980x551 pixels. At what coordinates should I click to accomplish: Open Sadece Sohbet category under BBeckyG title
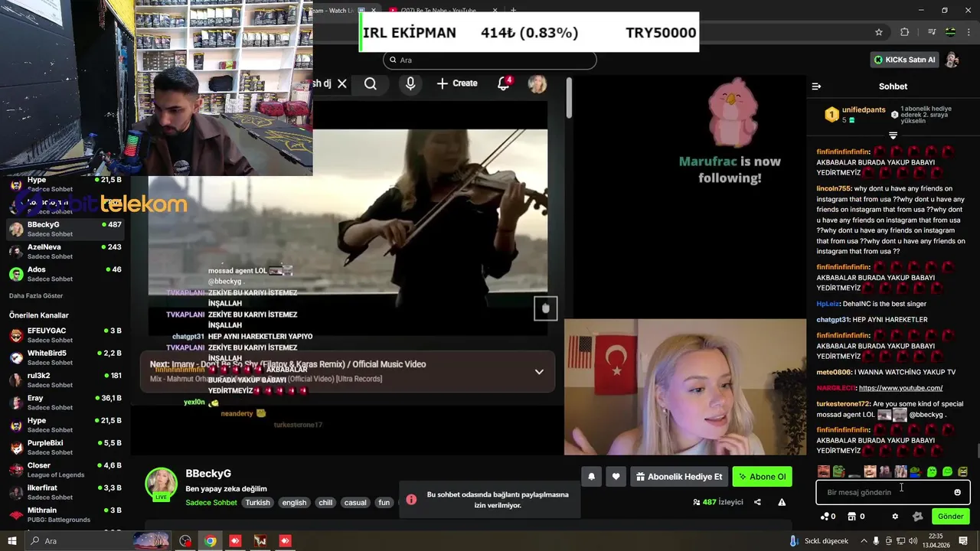(211, 503)
